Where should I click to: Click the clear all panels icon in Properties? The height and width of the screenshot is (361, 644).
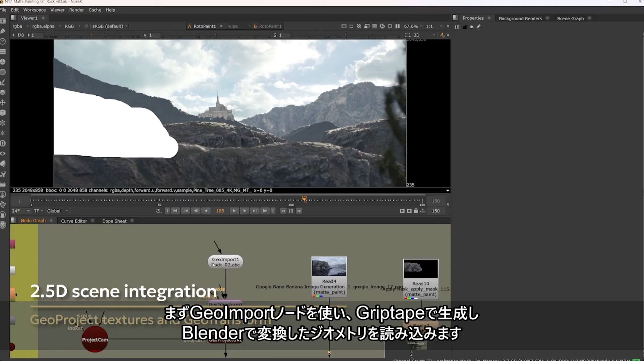pyautogui.click(x=472, y=27)
